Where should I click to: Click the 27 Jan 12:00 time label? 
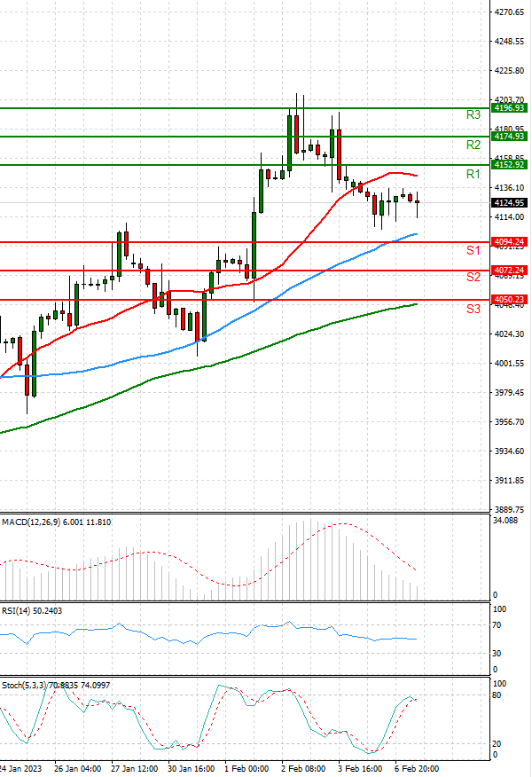tap(134, 769)
